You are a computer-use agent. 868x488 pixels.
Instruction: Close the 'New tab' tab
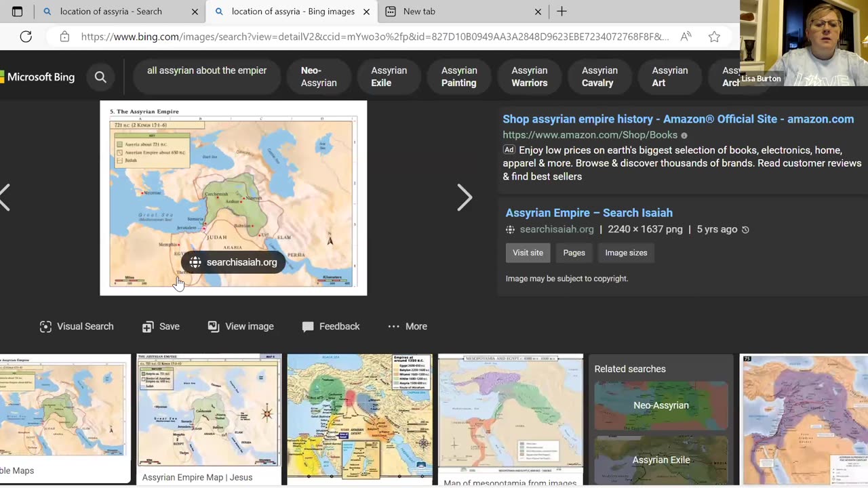click(x=538, y=12)
